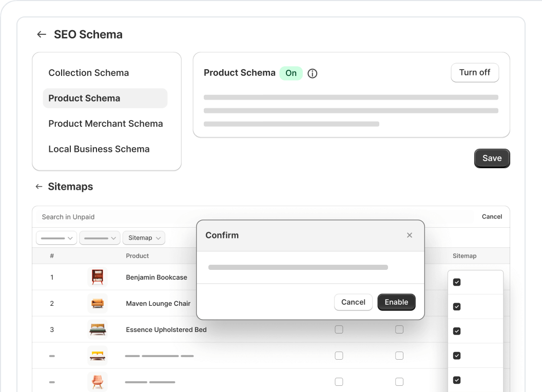This screenshot has height=392, width=542.
Task: Select Local Business Schema menu item
Action: click(x=99, y=149)
